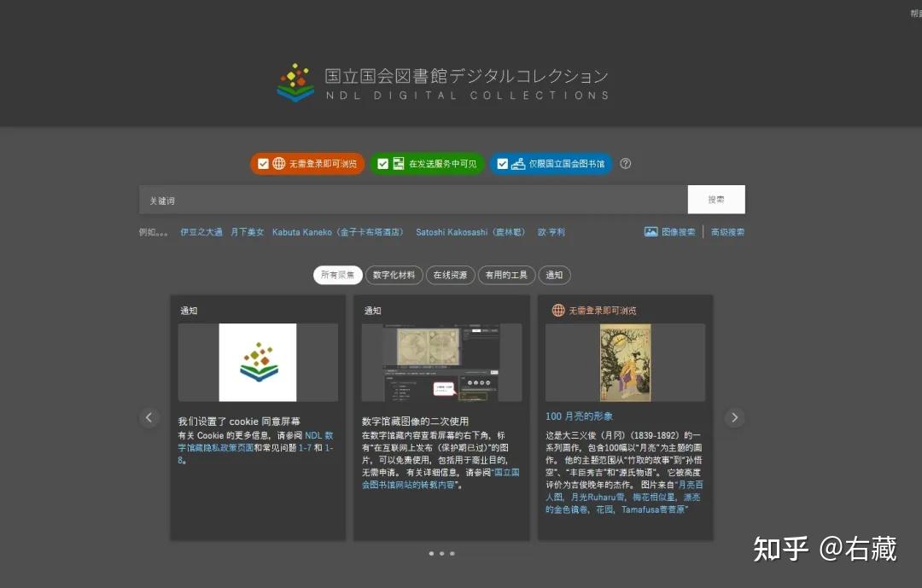
Task: Open the map viewer thumbnail in 数字馆藏图像 card
Action: click(x=441, y=362)
